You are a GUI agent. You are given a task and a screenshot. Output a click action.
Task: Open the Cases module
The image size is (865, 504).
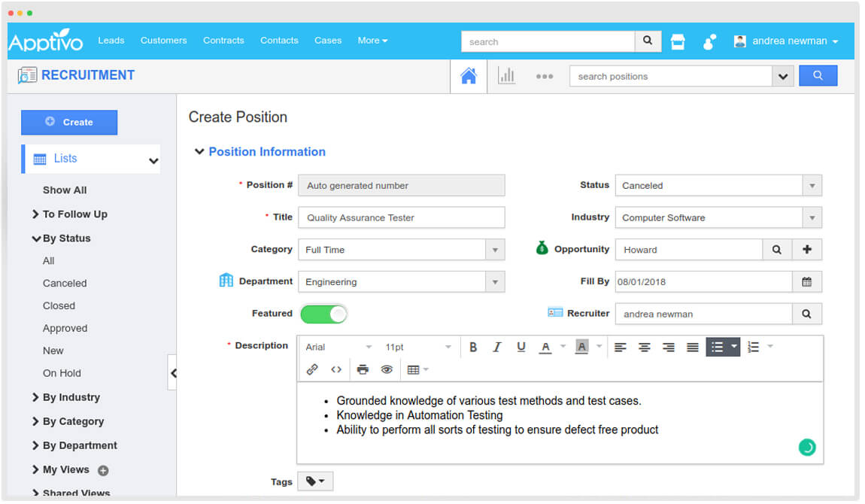(x=328, y=41)
